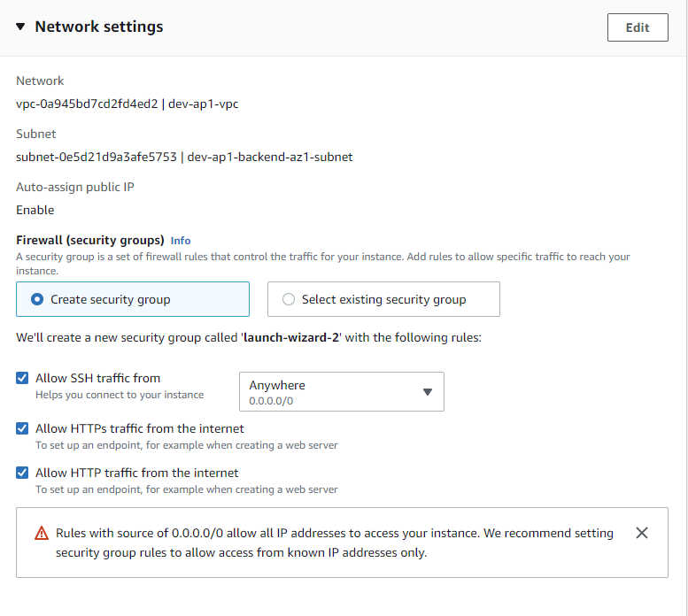The width and height of the screenshot is (688, 616).
Task: Open the Anywhere 0.0.0.0/0 source dropdown
Action: [342, 391]
